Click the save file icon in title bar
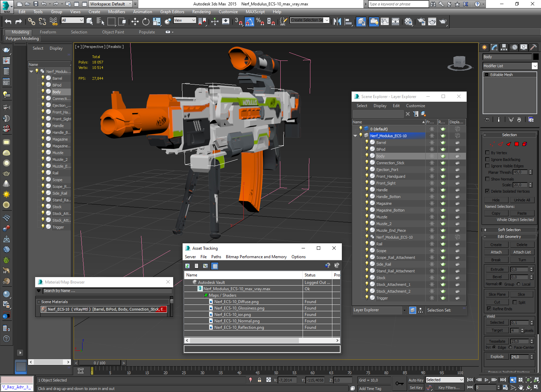Image resolution: width=541 pixels, height=392 pixels. pyautogui.click(x=36, y=4)
